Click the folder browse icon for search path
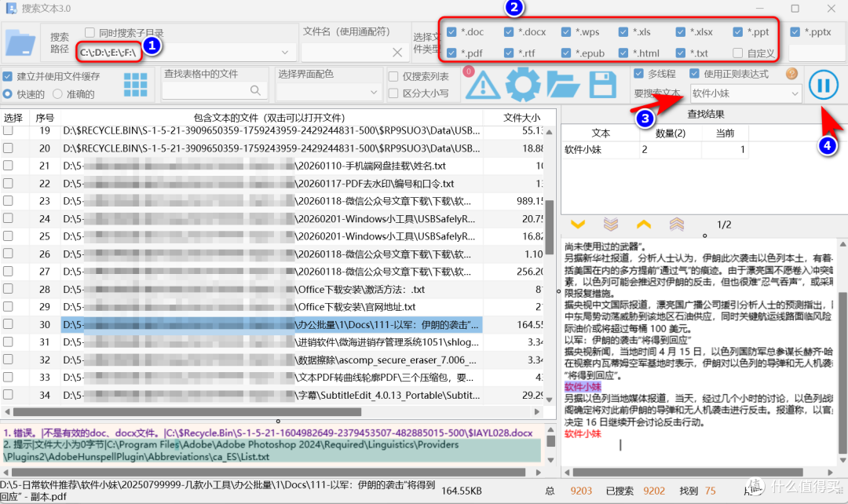Viewport: 848px width, 504px height. pos(20,42)
